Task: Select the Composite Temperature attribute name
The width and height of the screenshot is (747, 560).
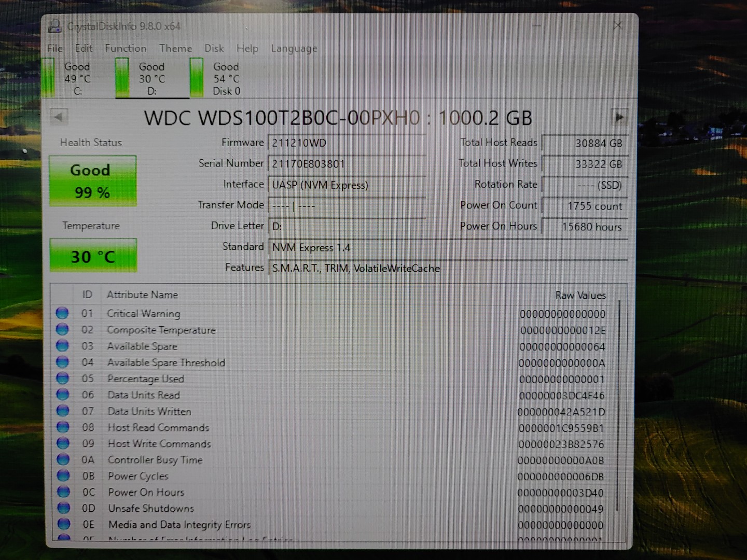Action: click(x=161, y=330)
